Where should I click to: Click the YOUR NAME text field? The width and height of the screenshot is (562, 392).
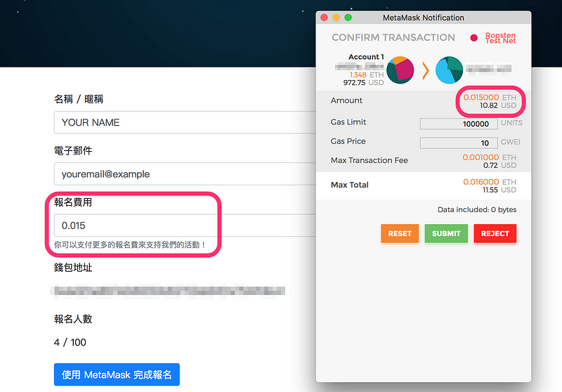183,122
